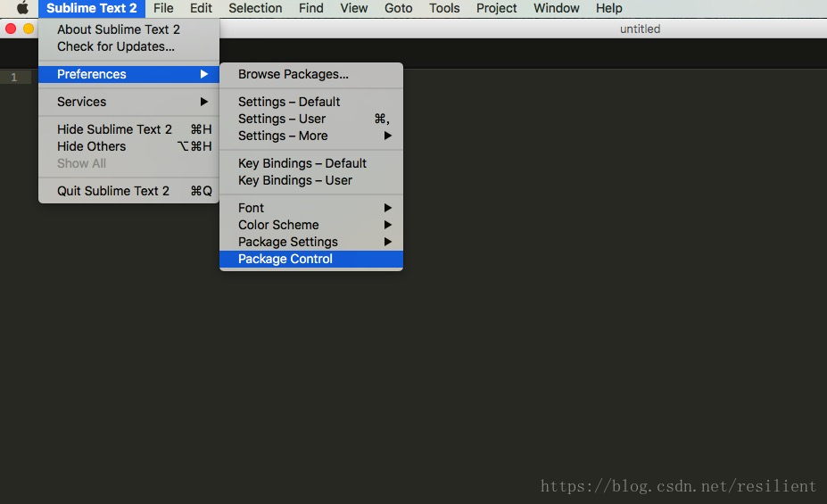Click the untitled window title
827x504 pixels.
[640, 29]
